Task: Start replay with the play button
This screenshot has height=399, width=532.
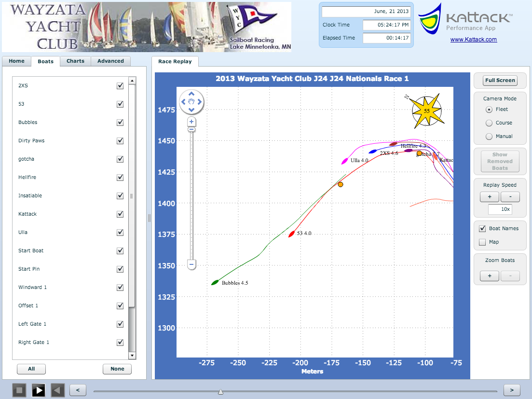Action: 39,390
